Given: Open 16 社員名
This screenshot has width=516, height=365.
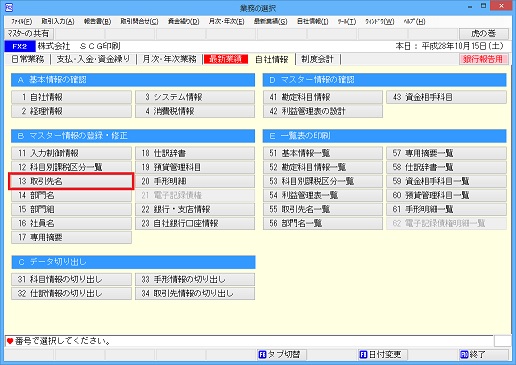Looking at the screenshot, I should [x=71, y=223].
